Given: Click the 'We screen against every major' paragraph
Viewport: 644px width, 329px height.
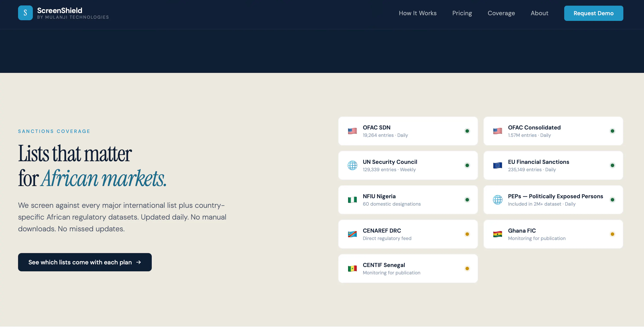Looking at the screenshot, I should click(x=122, y=217).
